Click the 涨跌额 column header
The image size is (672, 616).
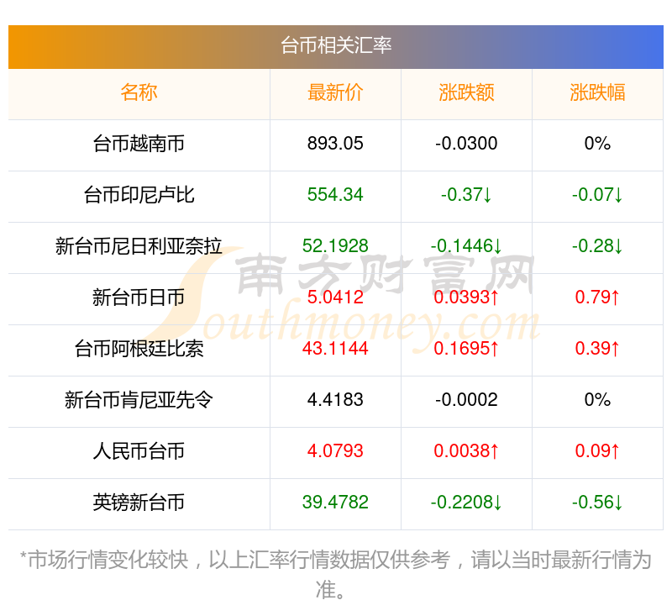(466, 92)
